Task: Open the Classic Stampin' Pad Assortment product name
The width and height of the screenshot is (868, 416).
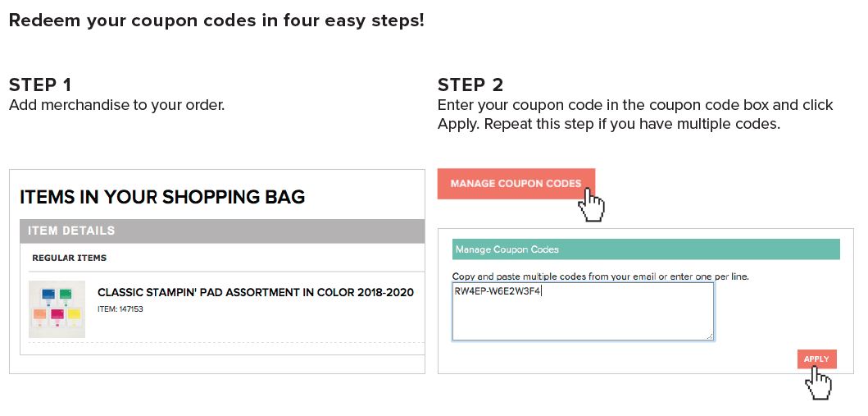Action: (256, 293)
